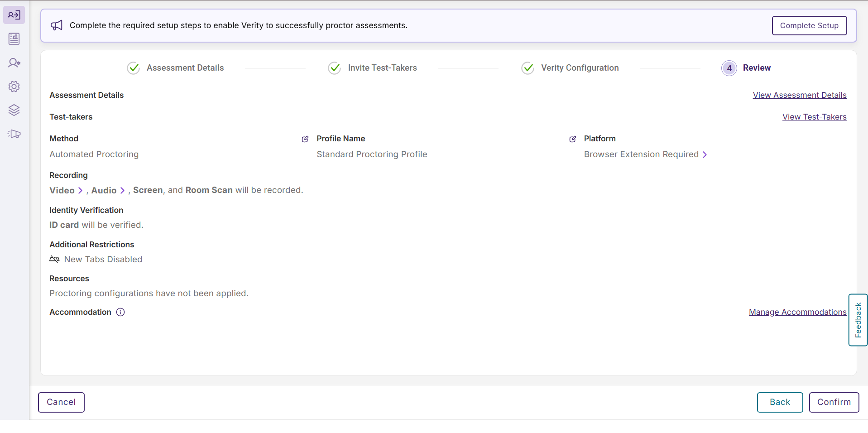Select the Review step label

click(x=757, y=68)
